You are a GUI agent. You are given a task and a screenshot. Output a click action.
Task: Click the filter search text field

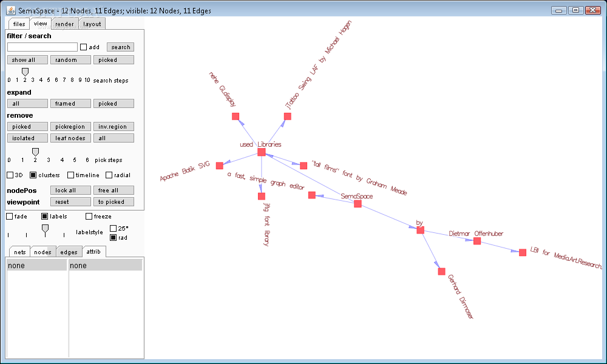pyautogui.click(x=42, y=47)
